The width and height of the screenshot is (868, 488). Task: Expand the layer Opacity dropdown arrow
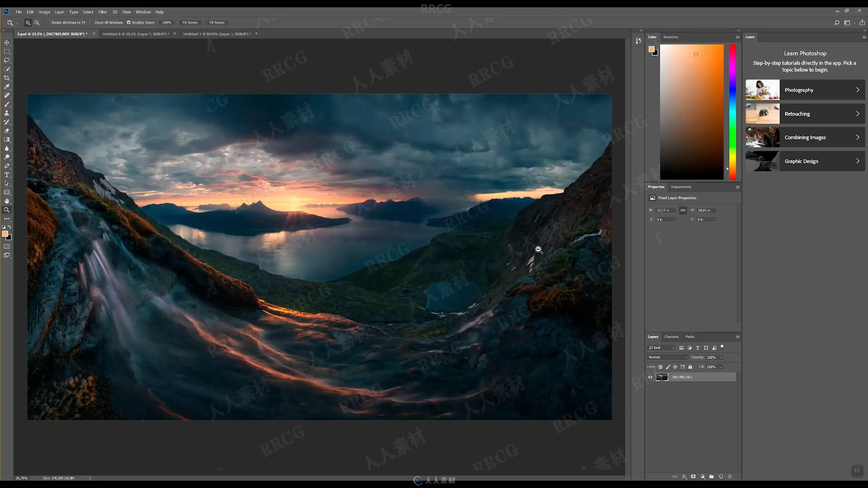point(721,357)
